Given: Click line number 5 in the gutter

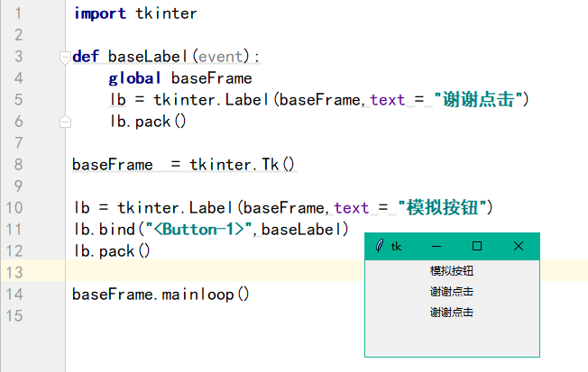Looking at the screenshot, I should (18, 100).
